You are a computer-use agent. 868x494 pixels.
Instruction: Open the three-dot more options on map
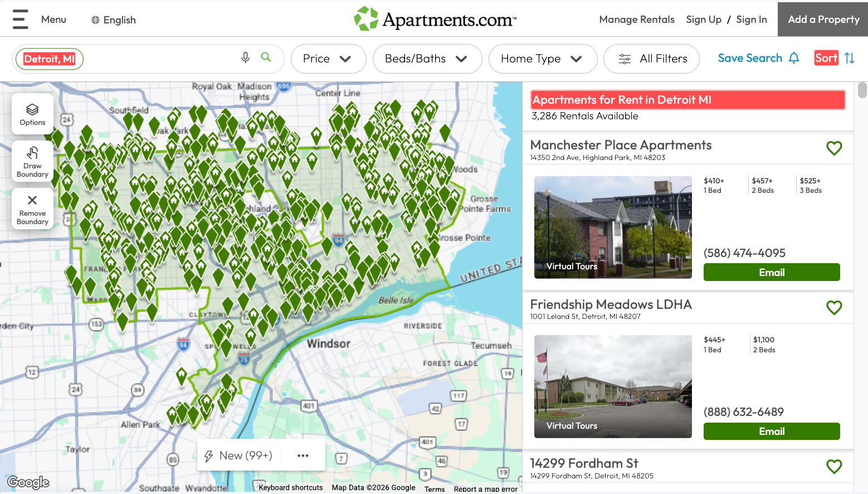[303, 456]
